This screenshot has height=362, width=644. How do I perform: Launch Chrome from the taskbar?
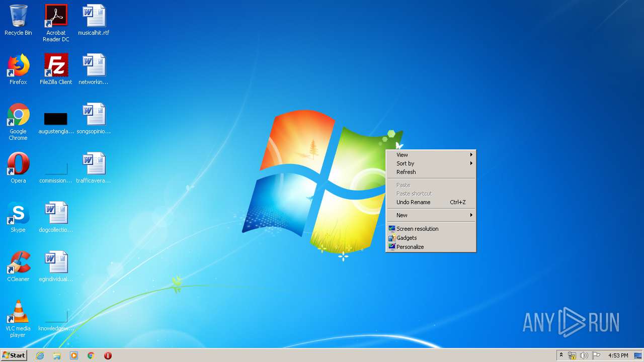click(91, 355)
